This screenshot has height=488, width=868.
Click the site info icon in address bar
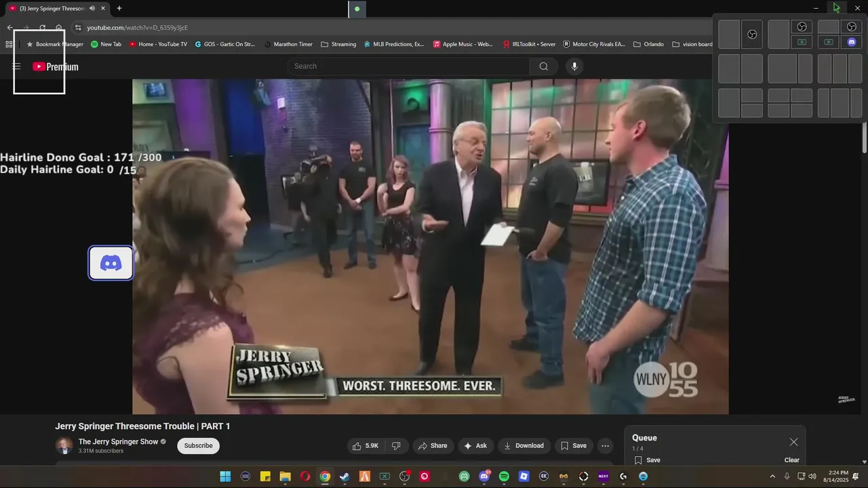click(x=78, y=28)
